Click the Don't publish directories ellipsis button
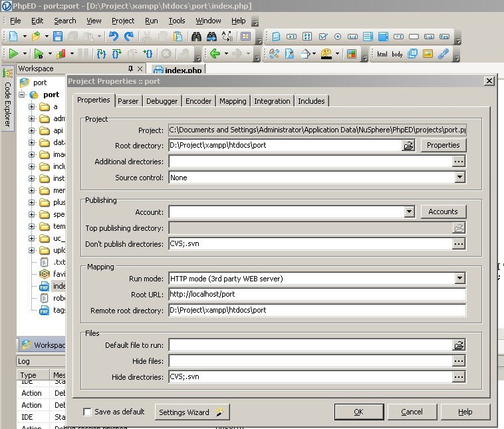Viewport: 504px width, 429px height. coord(459,243)
